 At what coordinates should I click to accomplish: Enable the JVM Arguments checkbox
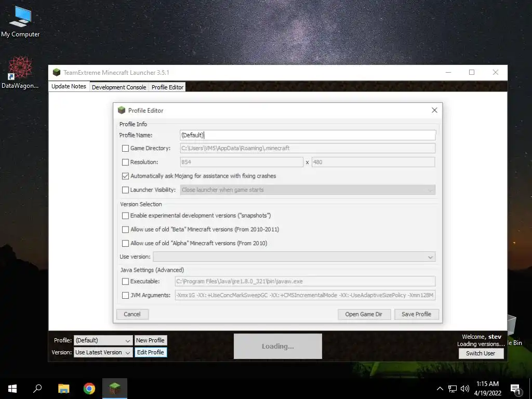[125, 295]
